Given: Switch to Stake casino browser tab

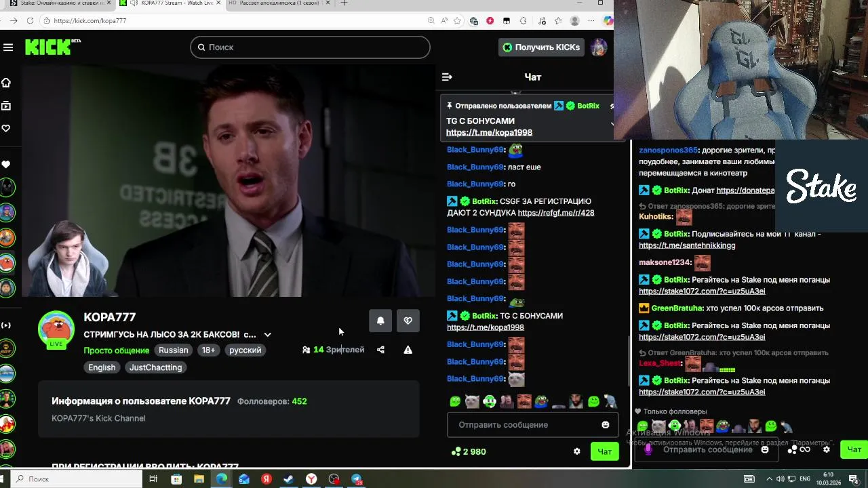Looking at the screenshot, I should click(60, 3).
